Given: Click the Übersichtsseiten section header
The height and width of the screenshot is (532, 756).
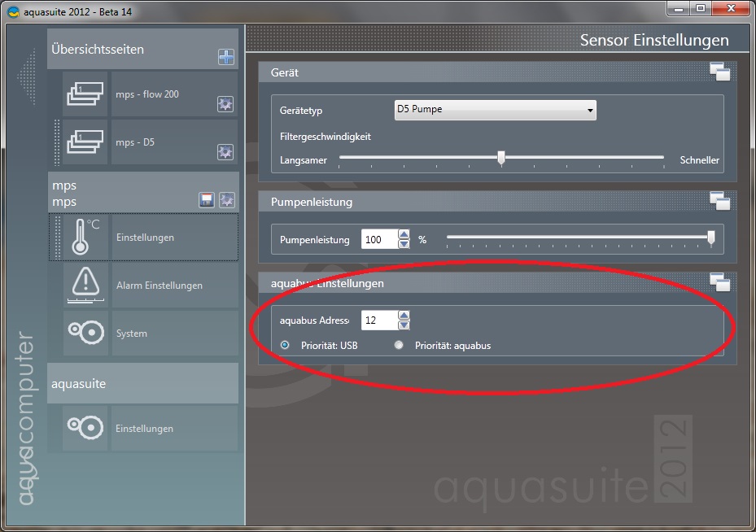Looking at the screenshot, I should [142, 49].
